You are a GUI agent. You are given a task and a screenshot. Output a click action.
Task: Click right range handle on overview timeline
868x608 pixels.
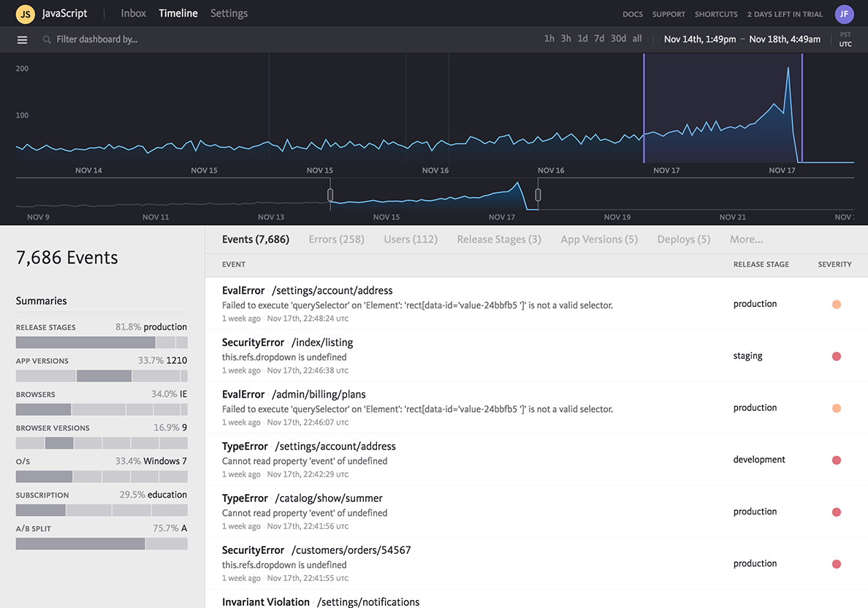(x=538, y=195)
